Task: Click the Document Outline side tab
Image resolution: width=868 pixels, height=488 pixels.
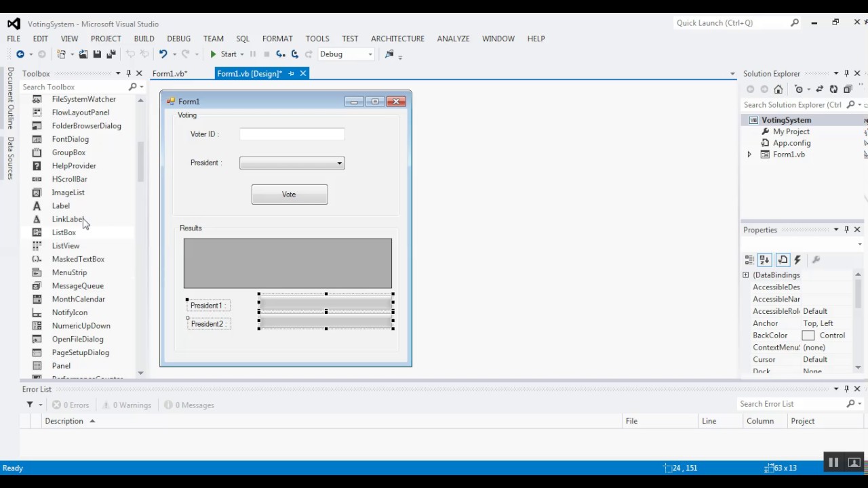Action: coord(10,98)
